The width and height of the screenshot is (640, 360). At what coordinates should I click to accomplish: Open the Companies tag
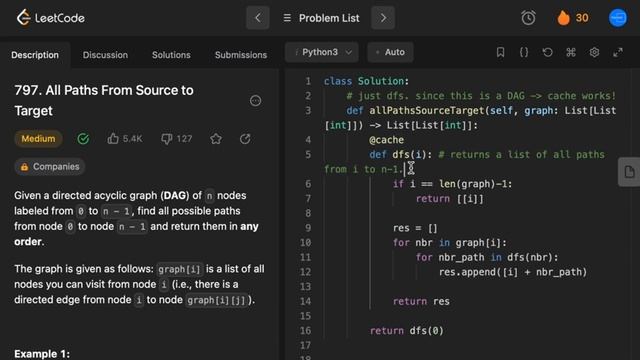49,167
